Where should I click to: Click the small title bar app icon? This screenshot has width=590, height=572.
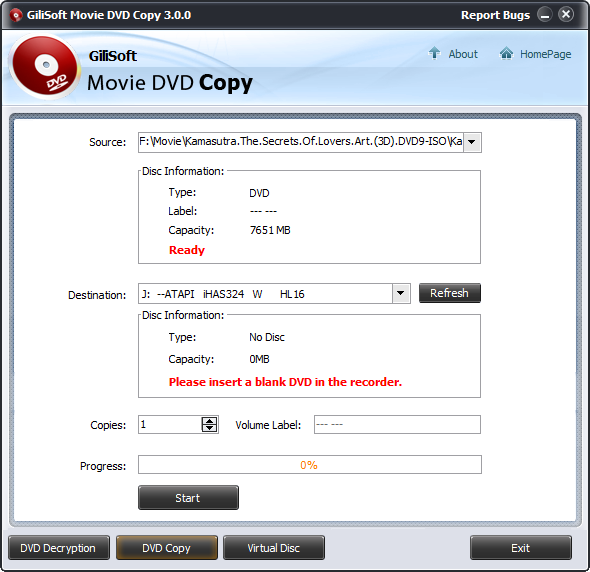(16, 15)
